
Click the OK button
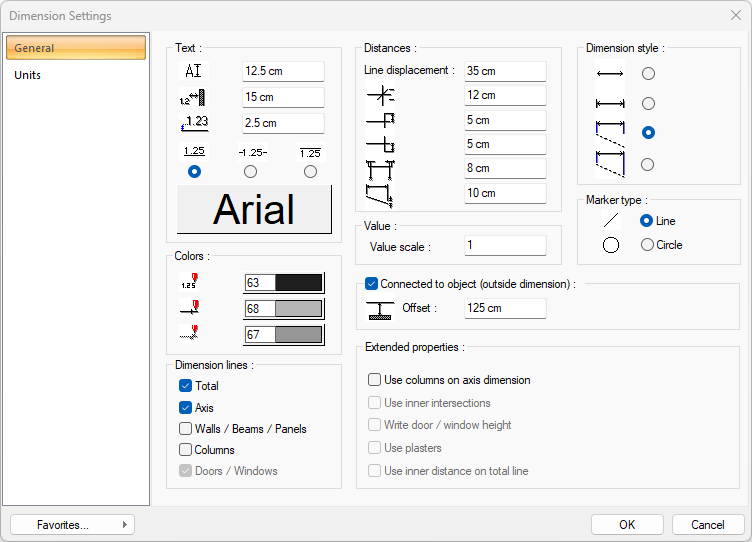(x=627, y=525)
